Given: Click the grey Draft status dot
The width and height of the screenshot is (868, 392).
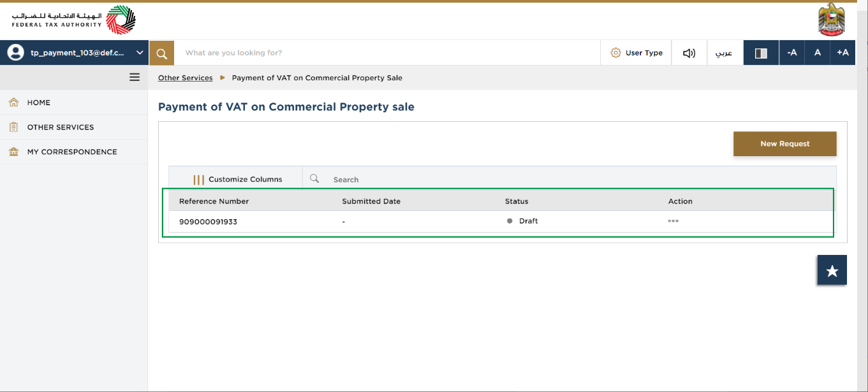Looking at the screenshot, I should (x=510, y=221).
